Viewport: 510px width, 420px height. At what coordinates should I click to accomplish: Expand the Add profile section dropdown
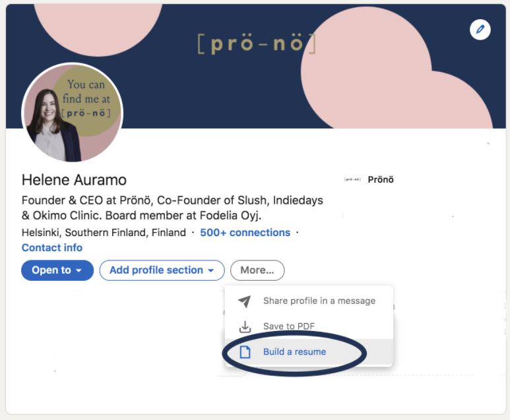[x=210, y=270]
